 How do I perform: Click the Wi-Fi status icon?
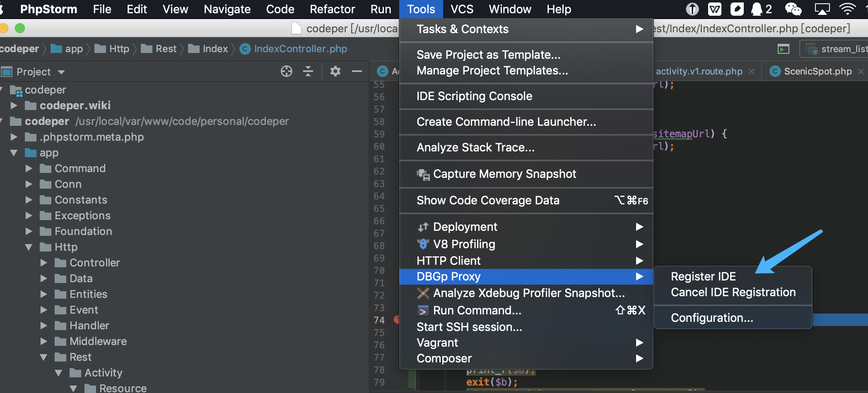click(847, 9)
